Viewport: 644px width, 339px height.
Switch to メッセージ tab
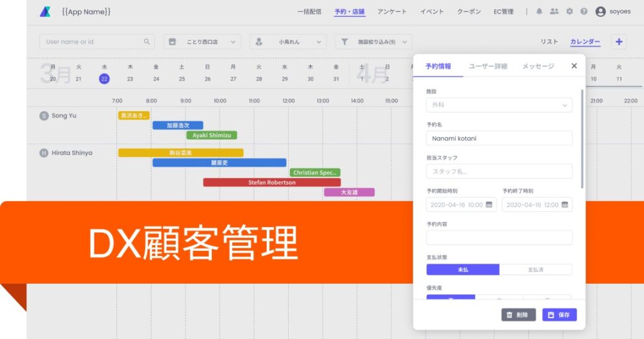click(538, 66)
